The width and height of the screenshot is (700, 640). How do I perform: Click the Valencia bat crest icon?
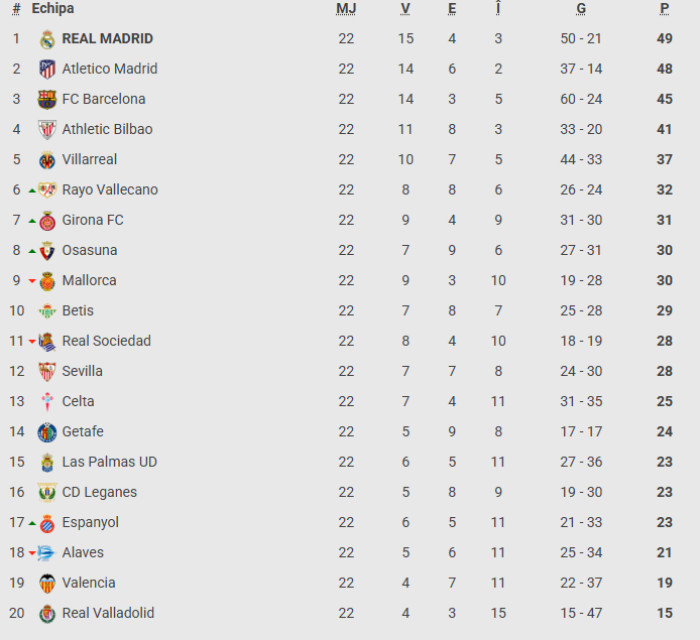tap(47, 583)
